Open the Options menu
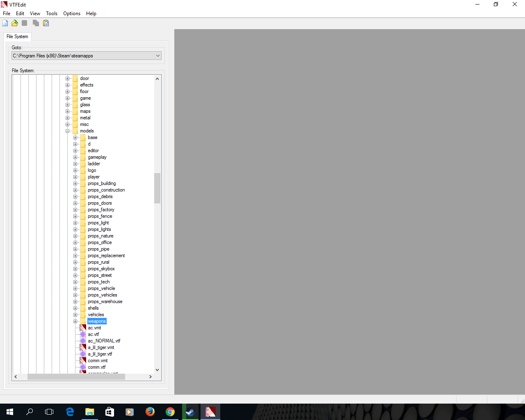Image resolution: width=525 pixels, height=420 pixels. click(x=72, y=14)
